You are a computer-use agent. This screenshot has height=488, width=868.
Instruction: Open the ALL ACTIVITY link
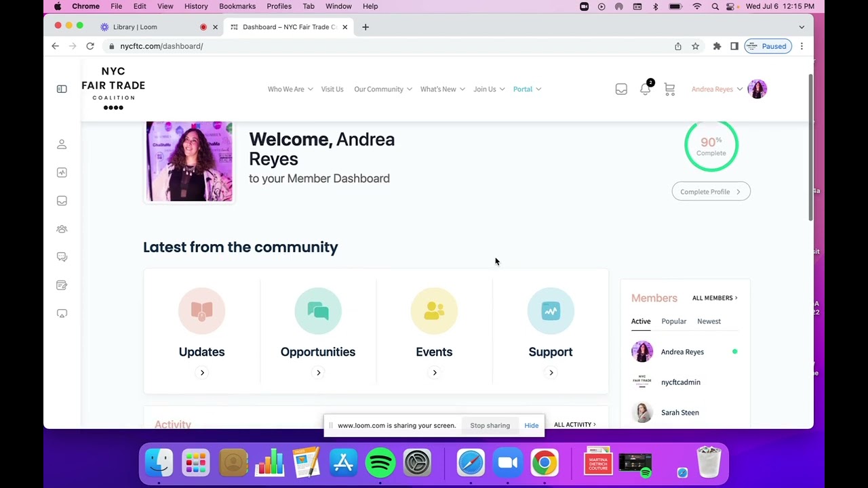click(x=575, y=425)
